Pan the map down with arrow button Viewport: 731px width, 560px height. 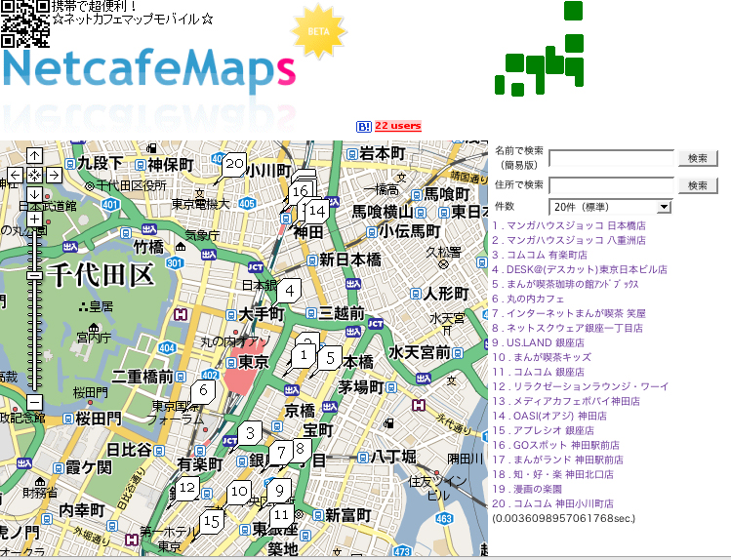point(34,195)
